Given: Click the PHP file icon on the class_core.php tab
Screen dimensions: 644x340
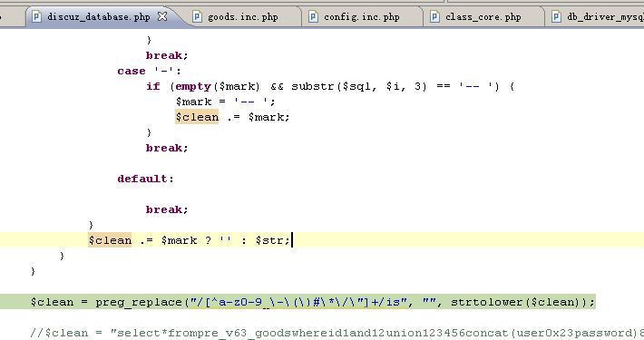Looking at the screenshot, I should (x=435, y=17).
